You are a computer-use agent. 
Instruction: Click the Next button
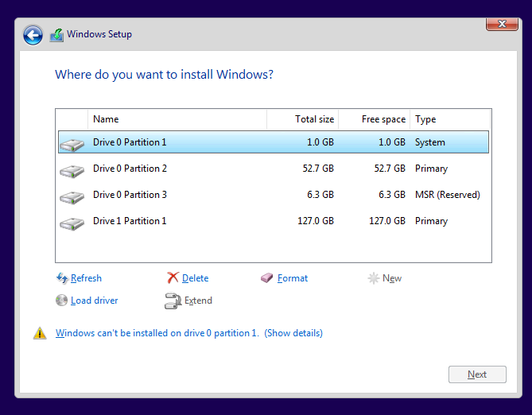point(477,374)
